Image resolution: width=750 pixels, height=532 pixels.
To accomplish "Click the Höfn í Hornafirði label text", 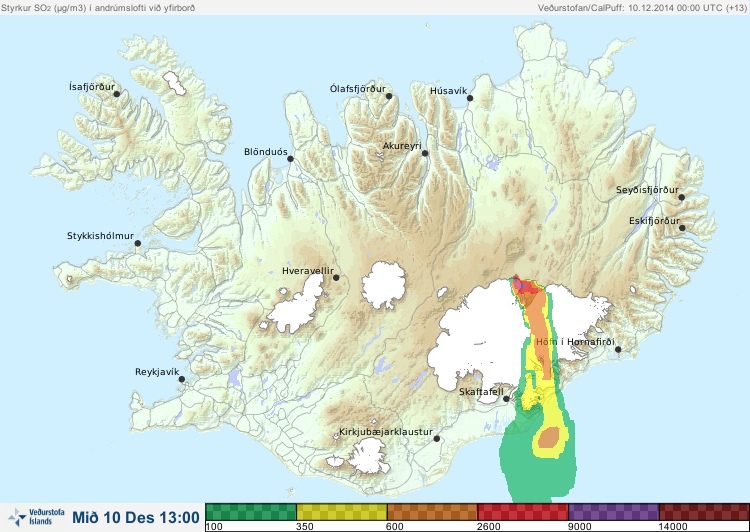I will 575,343.
